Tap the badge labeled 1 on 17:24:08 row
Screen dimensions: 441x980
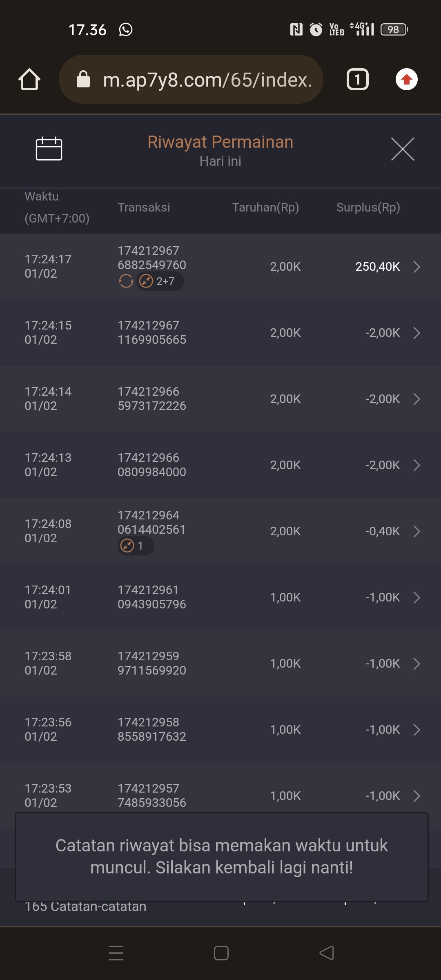click(136, 546)
